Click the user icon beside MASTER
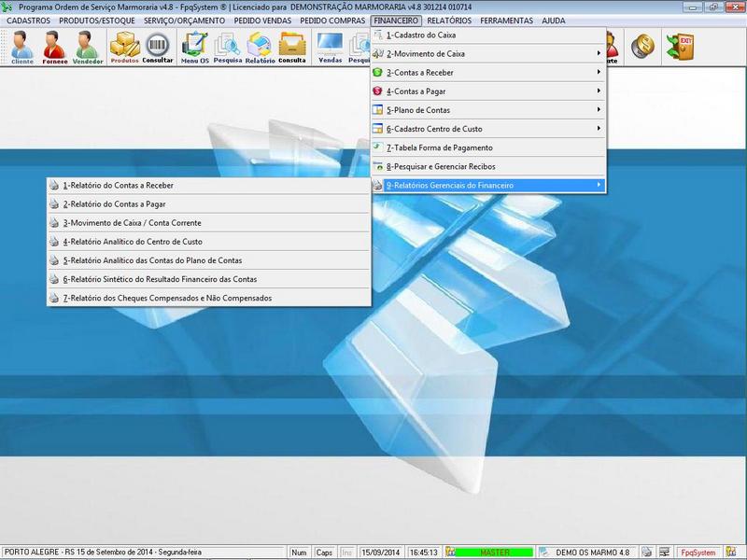The height and width of the screenshot is (560, 747). click(x=450, y=553)
